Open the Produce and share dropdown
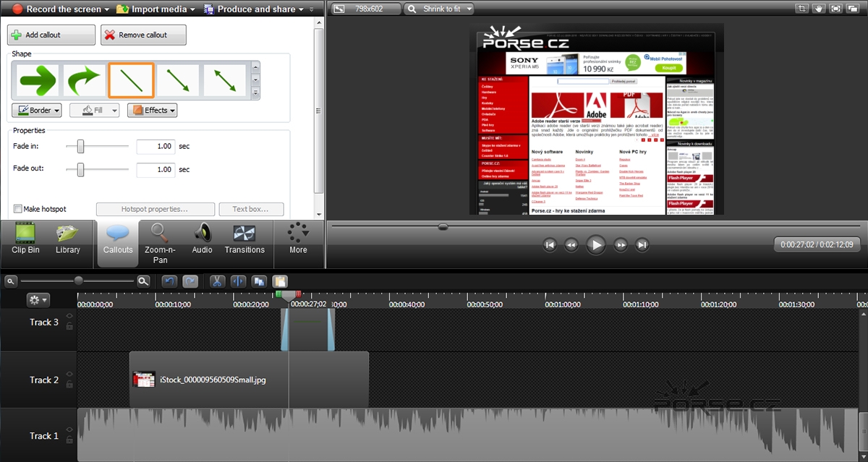This screenshot has width=868, height=462. click(254, 9)
